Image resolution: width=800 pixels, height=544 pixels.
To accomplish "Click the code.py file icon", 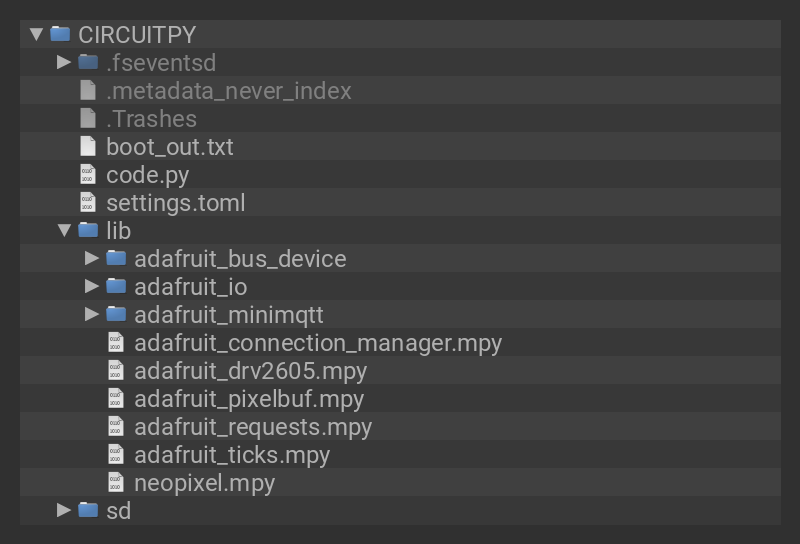I will 88,174.
